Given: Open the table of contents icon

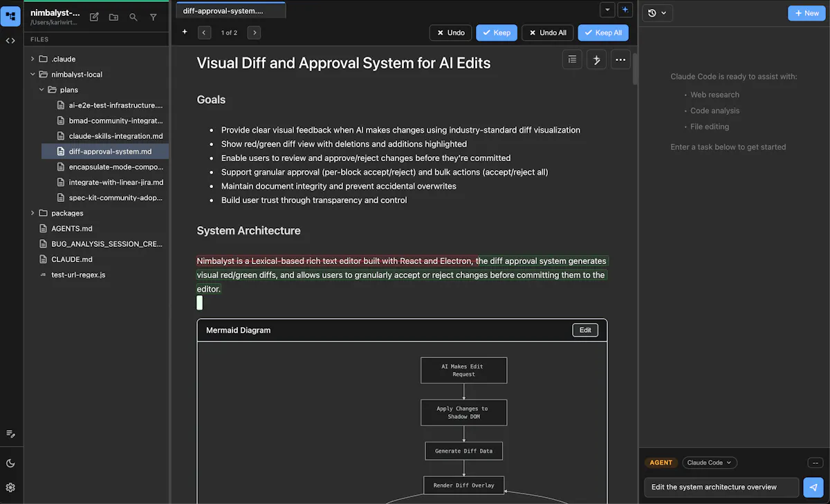Looking at the screenshot, I should coord(572,59).
